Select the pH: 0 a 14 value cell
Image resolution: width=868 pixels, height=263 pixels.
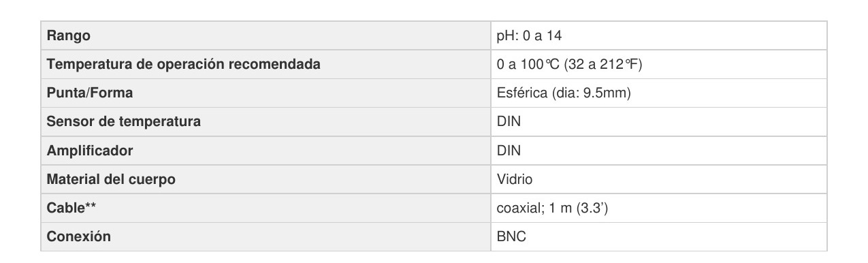pyautogui.click(x=529, y=35)
